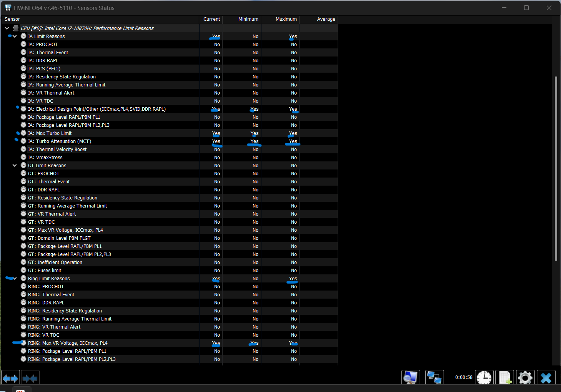561x392 pixels.
Task: Select RING: Residency State Regulation row label
Action: pyautogui.click(x=65, y=311)
